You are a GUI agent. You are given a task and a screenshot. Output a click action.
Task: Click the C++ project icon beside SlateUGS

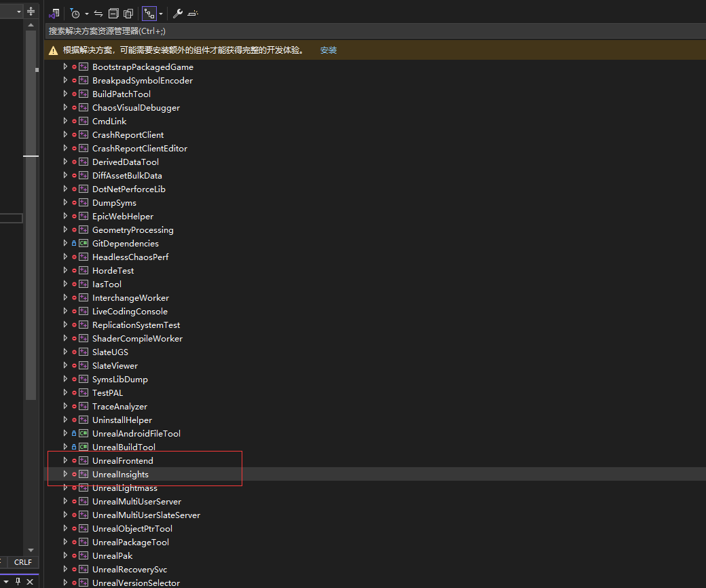coord(83,352)
